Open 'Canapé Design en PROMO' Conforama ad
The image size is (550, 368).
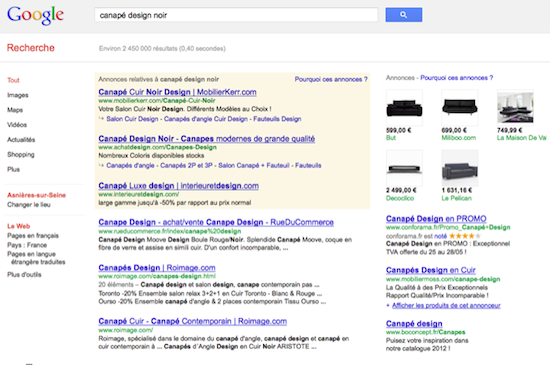(x=436, y=219)
